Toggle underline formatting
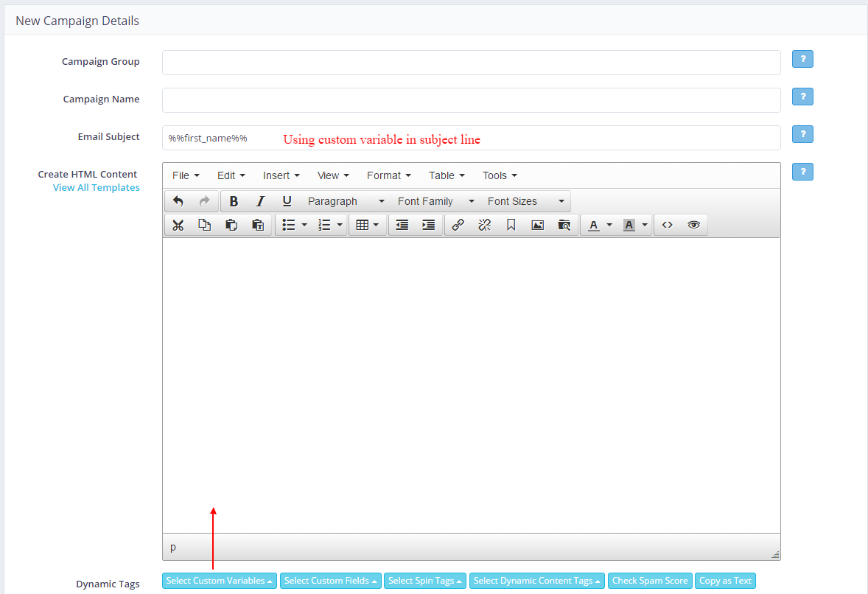The width and height of the screenshot is (868, 594). (287, 201)
